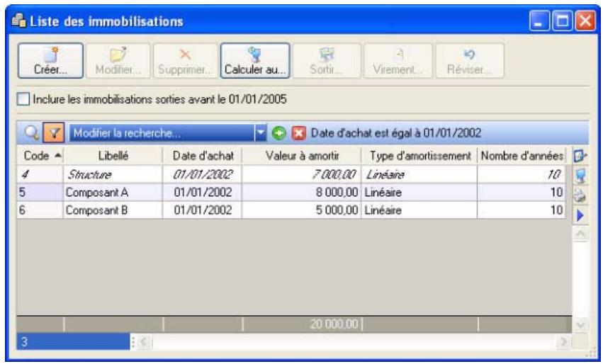The width and height of the screenshot is (603, 364).
Task: Click the Créer... toolbar button
Action: [50, 61]
